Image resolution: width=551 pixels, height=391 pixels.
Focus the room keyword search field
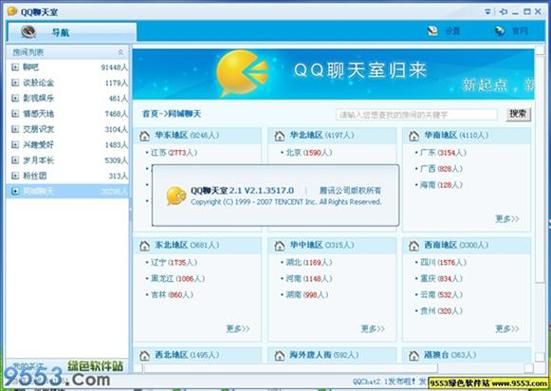point(417,115)
